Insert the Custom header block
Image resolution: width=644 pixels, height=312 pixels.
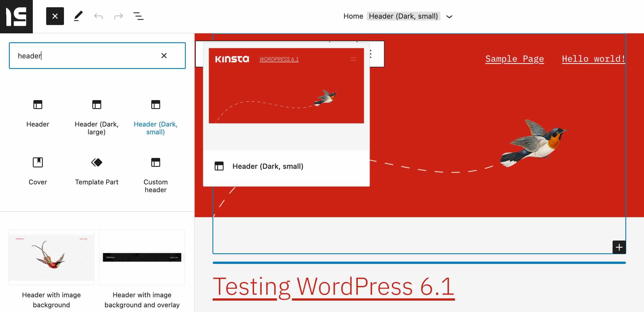155,170
